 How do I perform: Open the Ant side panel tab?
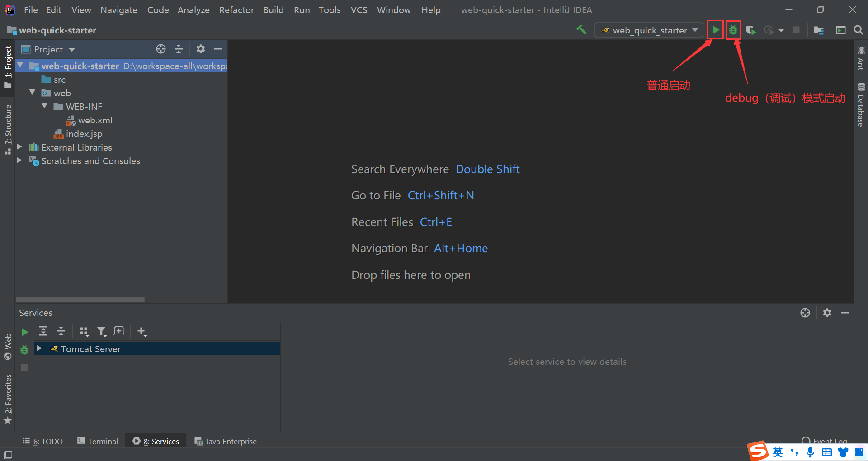861,58
